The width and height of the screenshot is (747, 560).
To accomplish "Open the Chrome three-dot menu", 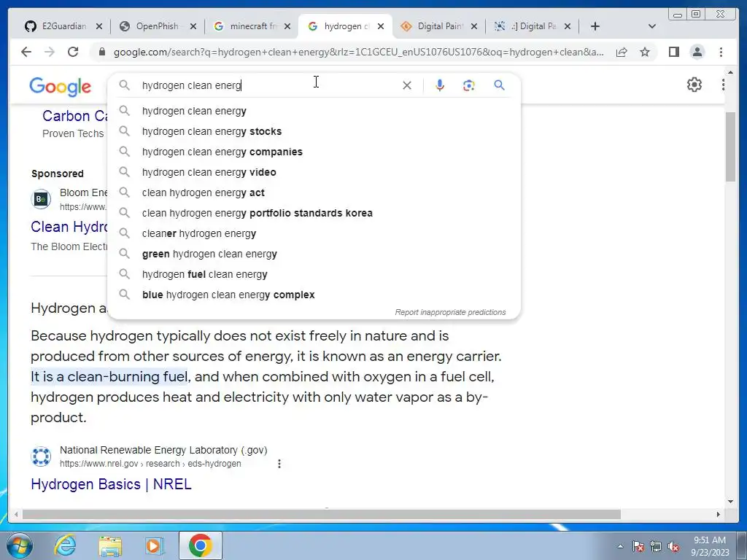I will pos(721,52).
